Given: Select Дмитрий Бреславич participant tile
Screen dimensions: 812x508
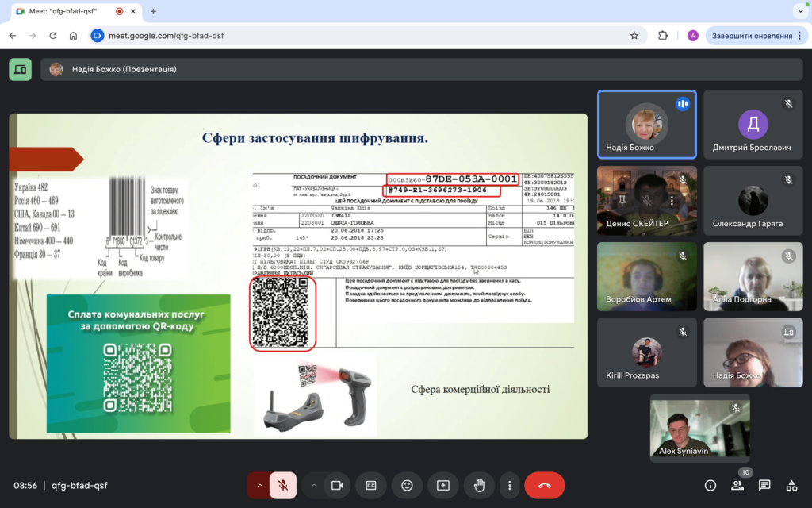Looking at the screenshot, I should (753, 125).
